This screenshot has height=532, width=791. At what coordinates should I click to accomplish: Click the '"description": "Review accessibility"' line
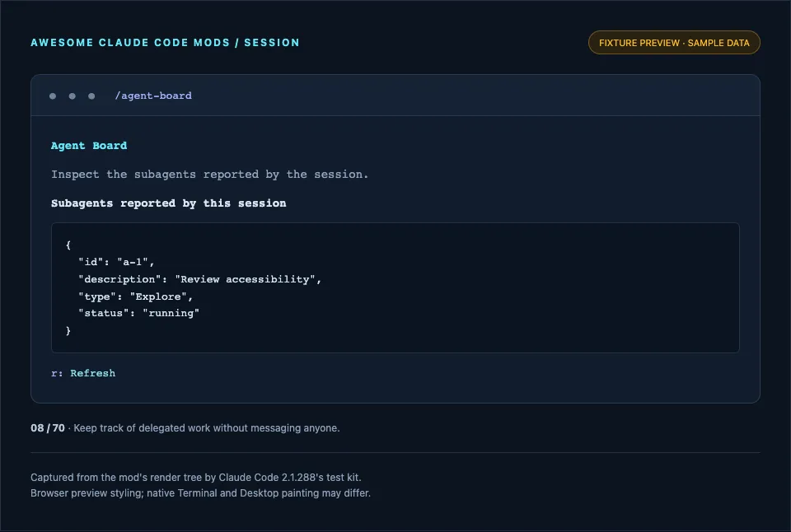199,279
